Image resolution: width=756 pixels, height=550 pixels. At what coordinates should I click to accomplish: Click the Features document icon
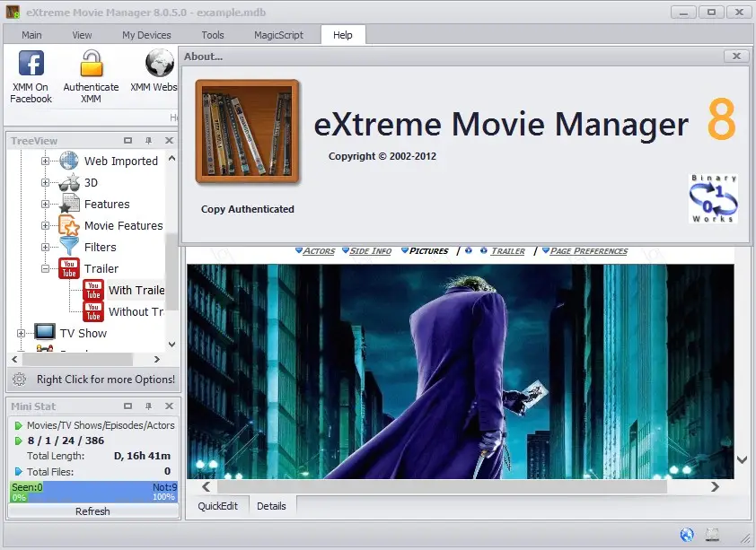69,204
